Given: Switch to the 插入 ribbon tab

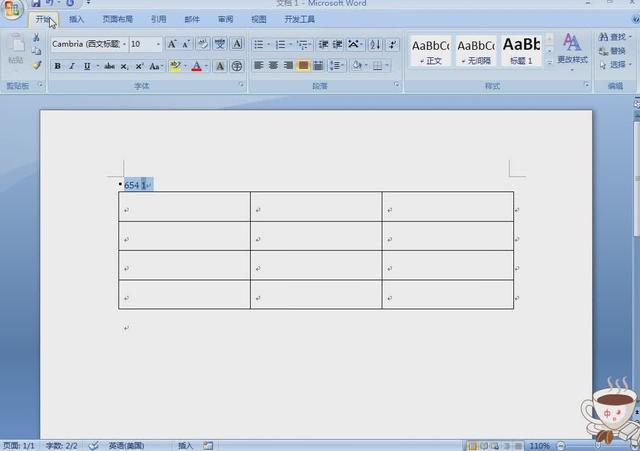Looking at the screenshot, I should pos(76,19).
